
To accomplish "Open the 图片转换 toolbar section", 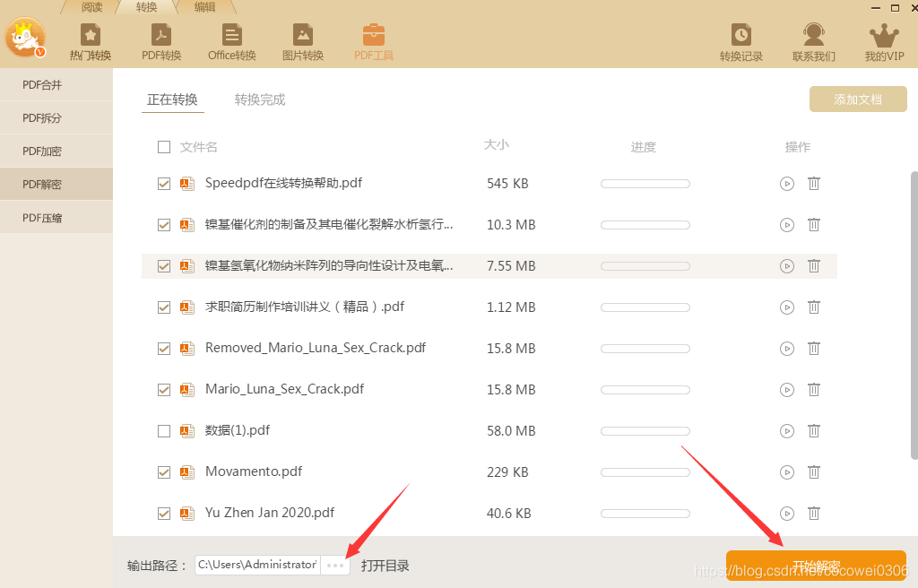I will pyautogui.click(x=303, y=41).
